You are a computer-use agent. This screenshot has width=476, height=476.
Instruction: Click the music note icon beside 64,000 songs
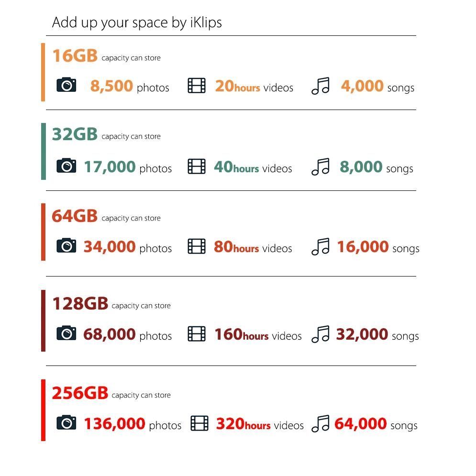click(321, 424)
